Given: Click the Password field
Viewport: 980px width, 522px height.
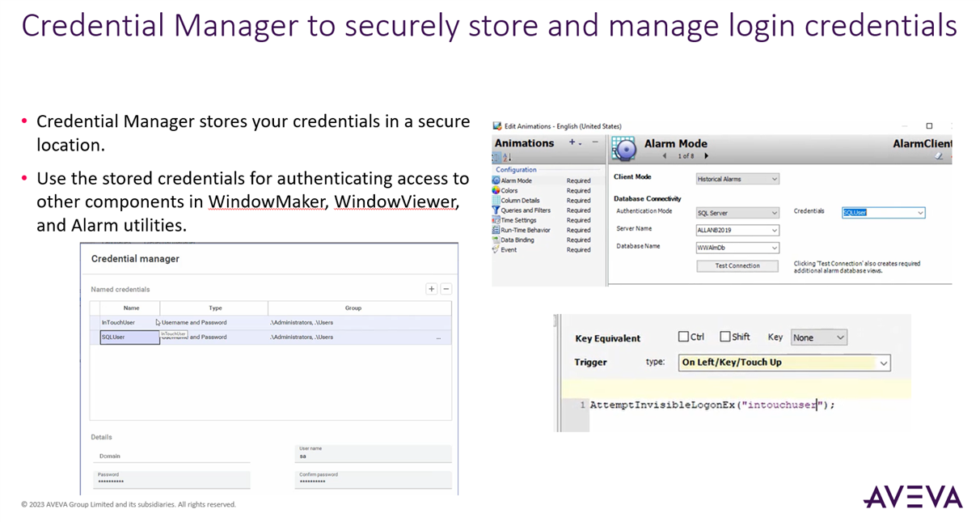Looking at the screenshot, I should click(172, 479).
